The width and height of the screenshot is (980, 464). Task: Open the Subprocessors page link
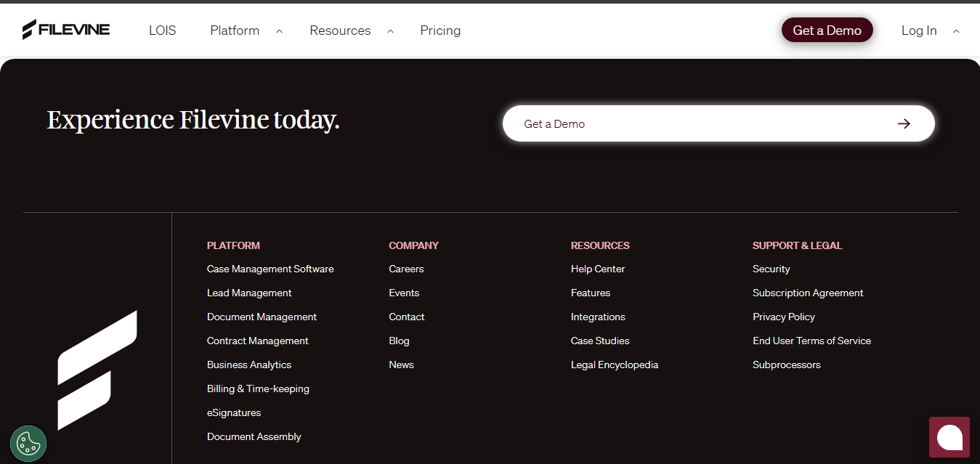[x=786, y=364]
